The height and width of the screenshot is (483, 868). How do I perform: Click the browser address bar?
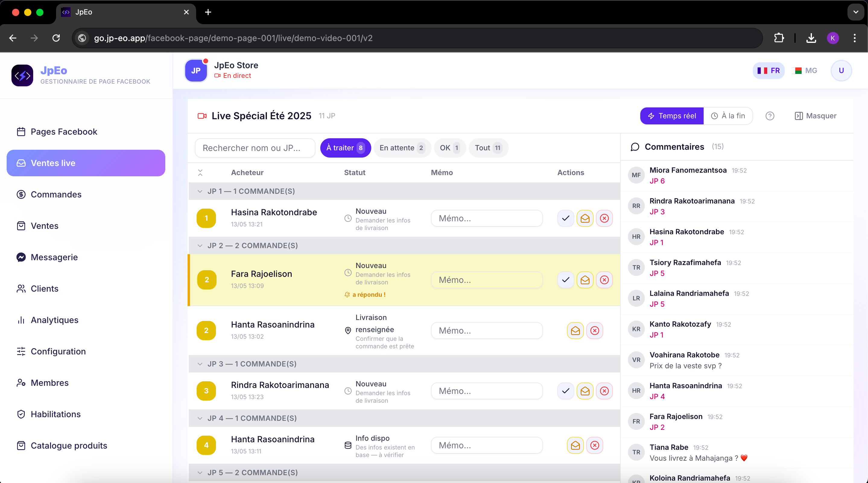[x=417, y=38]
